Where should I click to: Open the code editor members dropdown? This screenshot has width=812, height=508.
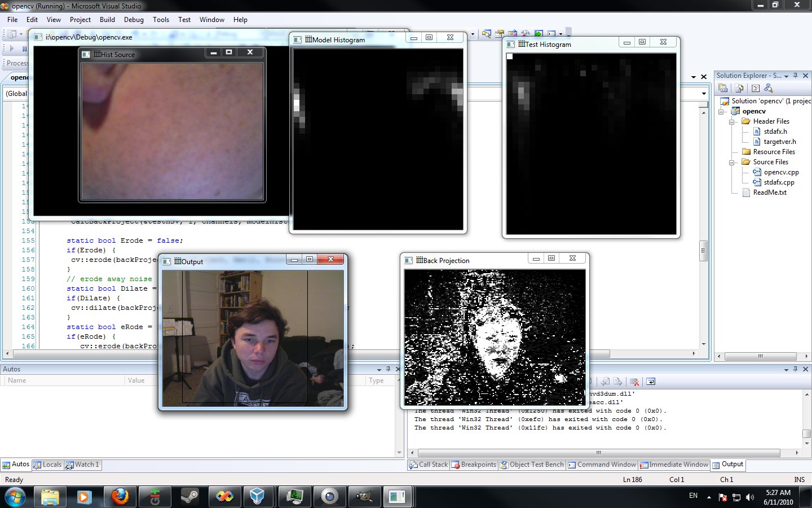point(704,94)
